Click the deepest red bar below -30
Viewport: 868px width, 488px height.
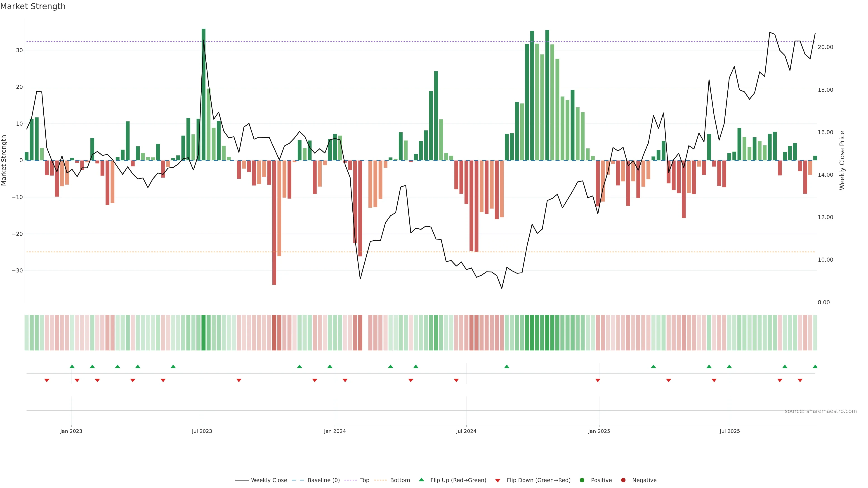point(274,222)
